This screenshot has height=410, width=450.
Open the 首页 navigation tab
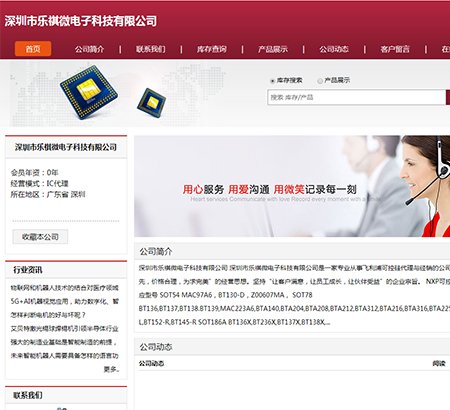pos(33,49)
